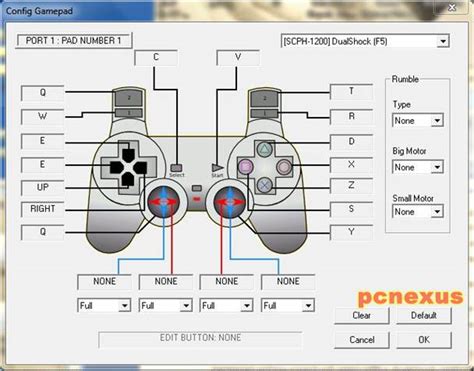Select the D key field for Triangle
This screenshot has height=371, width=474.
point(351,142)
